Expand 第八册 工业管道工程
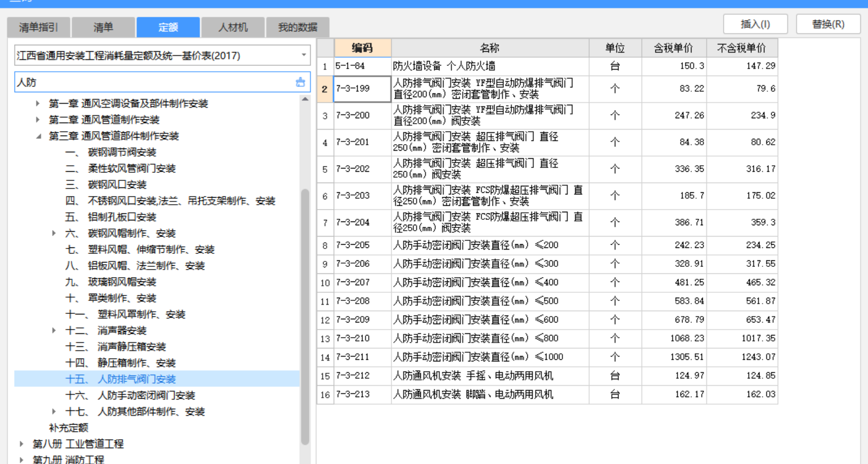 point(21,444)
